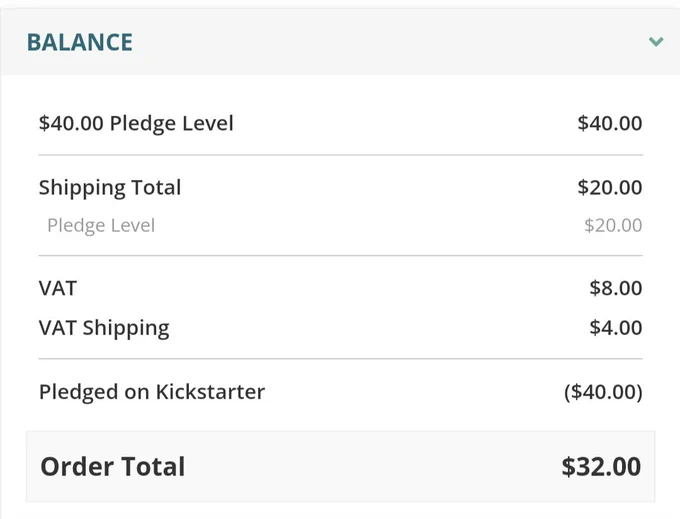The width and height of the screenshot is (680, 519).
Task: Select the VAT Shipping label
Action: tap(104, 329)
